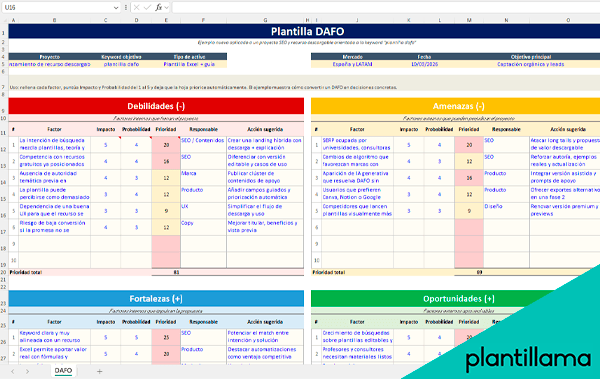600x379 pixels.
Task: Click column header G
Action: (x=265, y=20)
